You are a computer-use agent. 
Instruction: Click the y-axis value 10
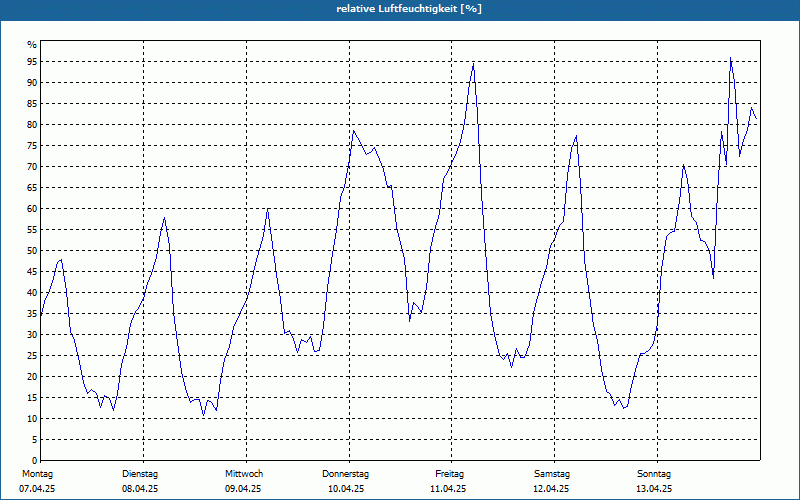[x=32, y=418]
